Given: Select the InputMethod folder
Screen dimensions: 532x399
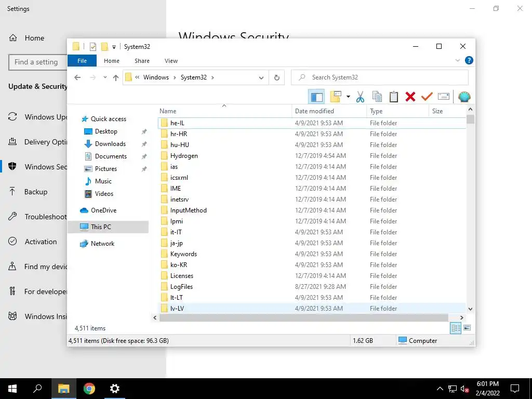Looking at the screenshot, I should 188,210.
